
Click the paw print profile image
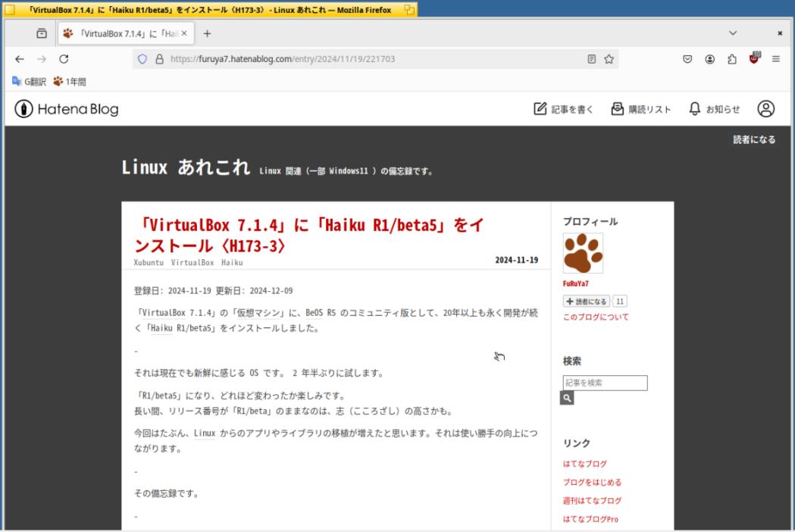pyautogui.click(x=583, y=253)
